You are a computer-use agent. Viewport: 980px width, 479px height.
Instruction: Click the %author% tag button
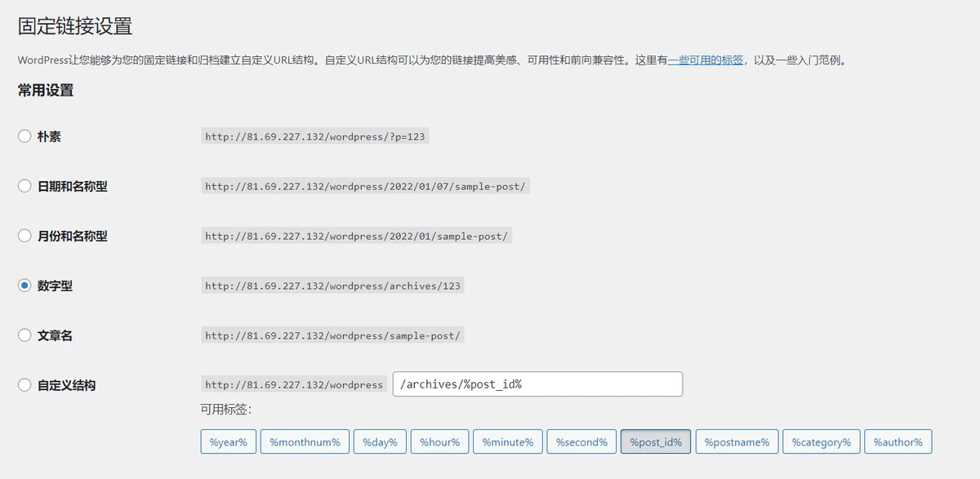[898, 442]
